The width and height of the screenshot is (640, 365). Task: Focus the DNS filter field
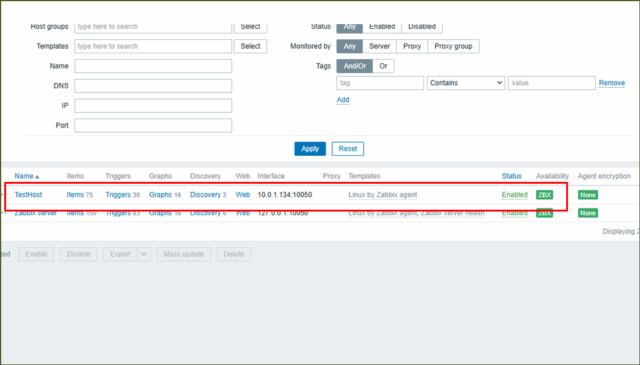[x=153, y=86]
